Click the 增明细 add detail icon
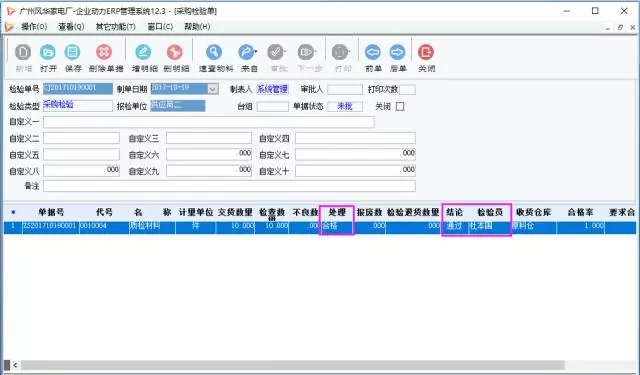This screenshot has height=375, width=640. pyautogui.click(x=143, y=52)
